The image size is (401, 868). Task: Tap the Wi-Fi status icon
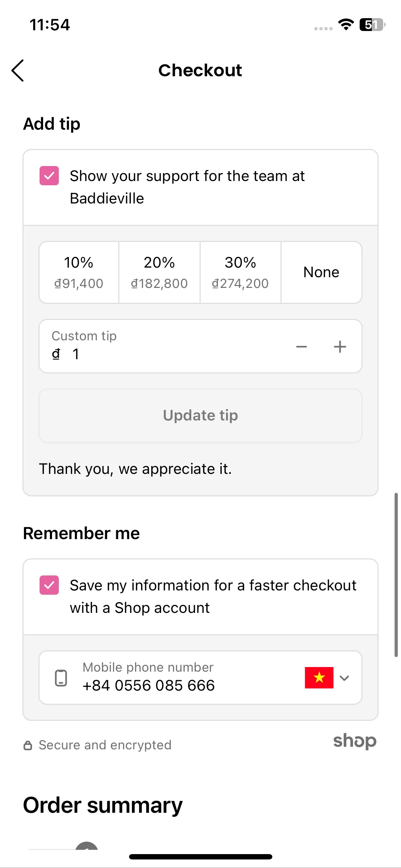click(346, 25)
